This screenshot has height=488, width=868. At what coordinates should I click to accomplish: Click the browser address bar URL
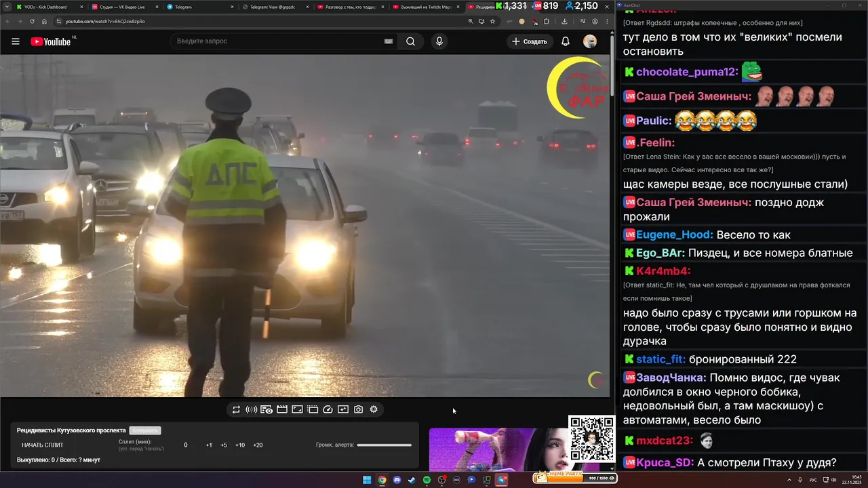click(104, 21)
